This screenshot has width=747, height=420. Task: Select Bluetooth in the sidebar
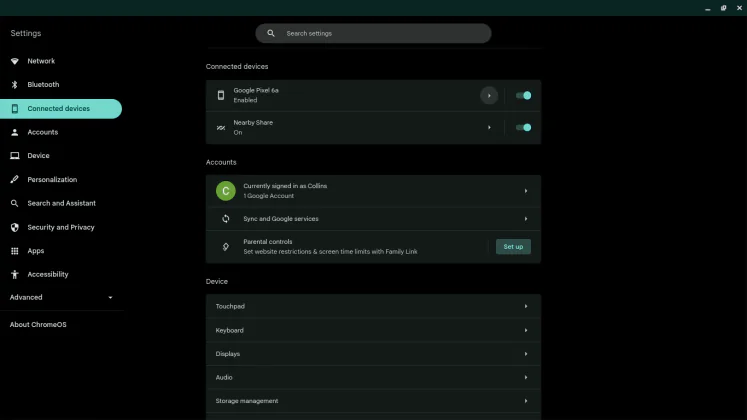61,84
